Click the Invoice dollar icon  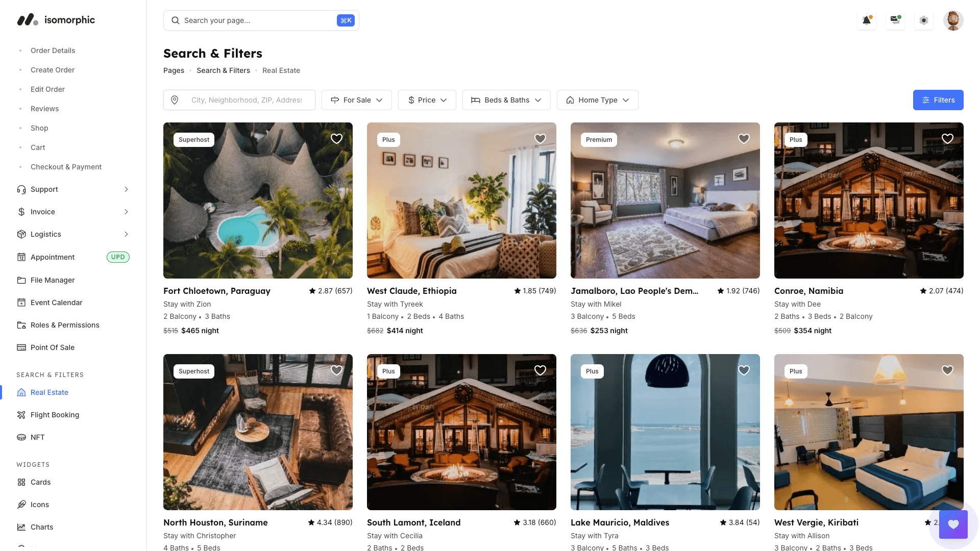(21, 212)
